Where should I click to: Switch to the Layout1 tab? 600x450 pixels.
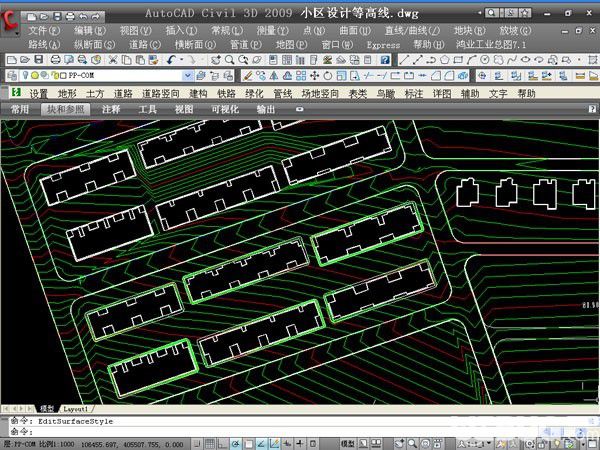[76, 409]
